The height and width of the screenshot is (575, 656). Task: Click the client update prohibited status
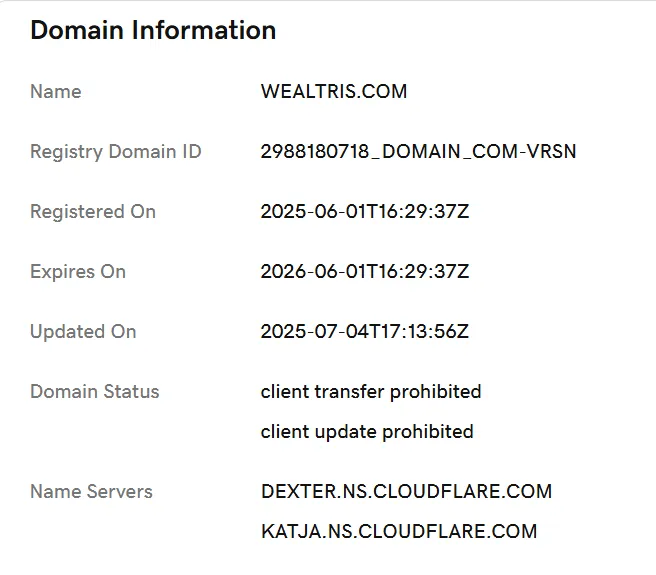point(367,432)
